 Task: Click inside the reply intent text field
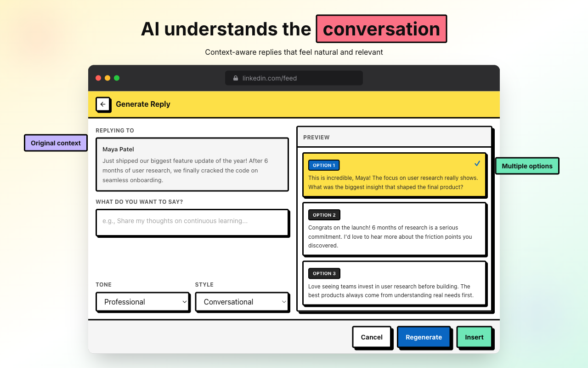[192, 223]
